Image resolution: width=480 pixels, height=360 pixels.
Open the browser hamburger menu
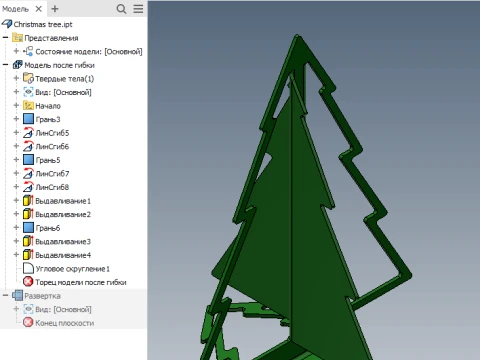click(x=138, y=9)
